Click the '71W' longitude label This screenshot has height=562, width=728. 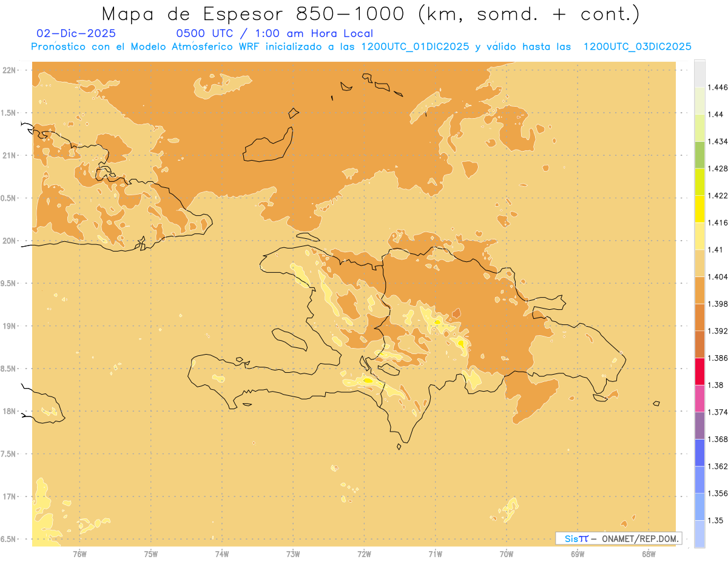[x=435, y=554]
